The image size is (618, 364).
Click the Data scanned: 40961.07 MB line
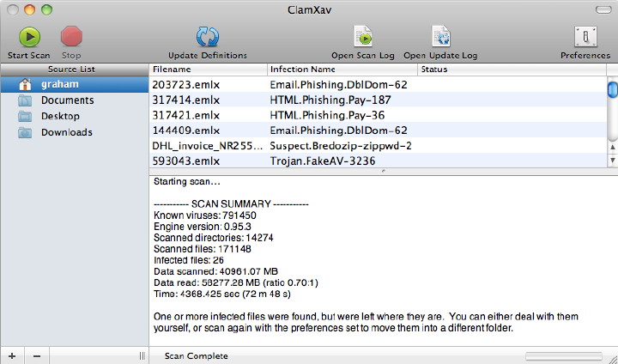[x=215, y=271]
